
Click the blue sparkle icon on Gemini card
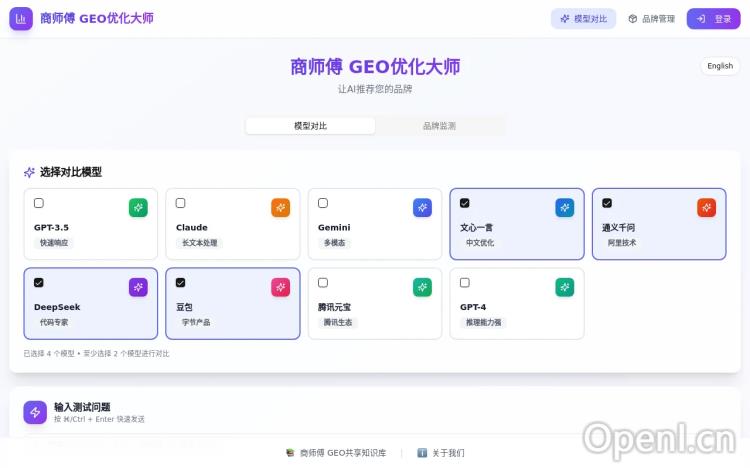click(422, 208)
